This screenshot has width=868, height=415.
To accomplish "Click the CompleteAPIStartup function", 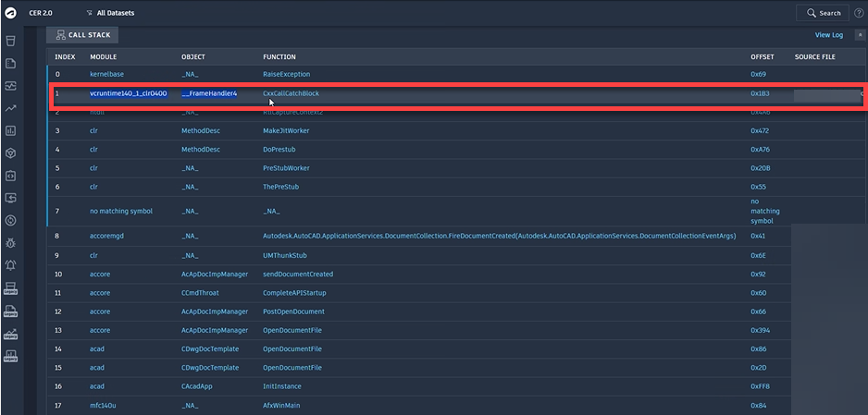I will 294,293.
